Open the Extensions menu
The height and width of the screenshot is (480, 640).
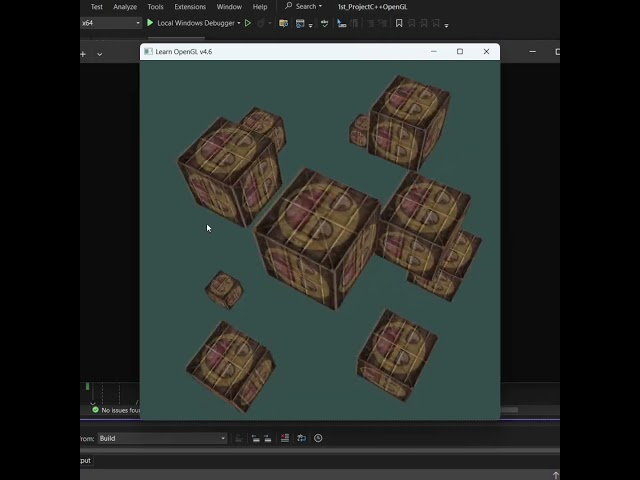pyautogui.click(x=190, y=7)
